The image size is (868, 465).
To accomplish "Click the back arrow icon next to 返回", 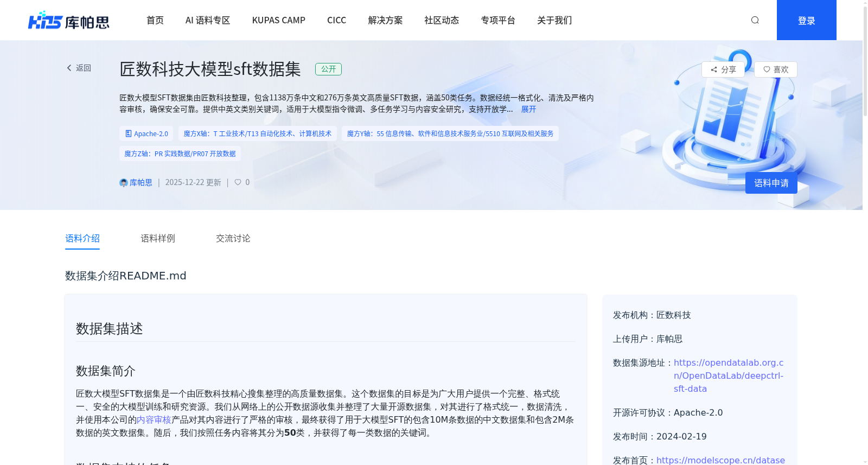I will 69,68.
